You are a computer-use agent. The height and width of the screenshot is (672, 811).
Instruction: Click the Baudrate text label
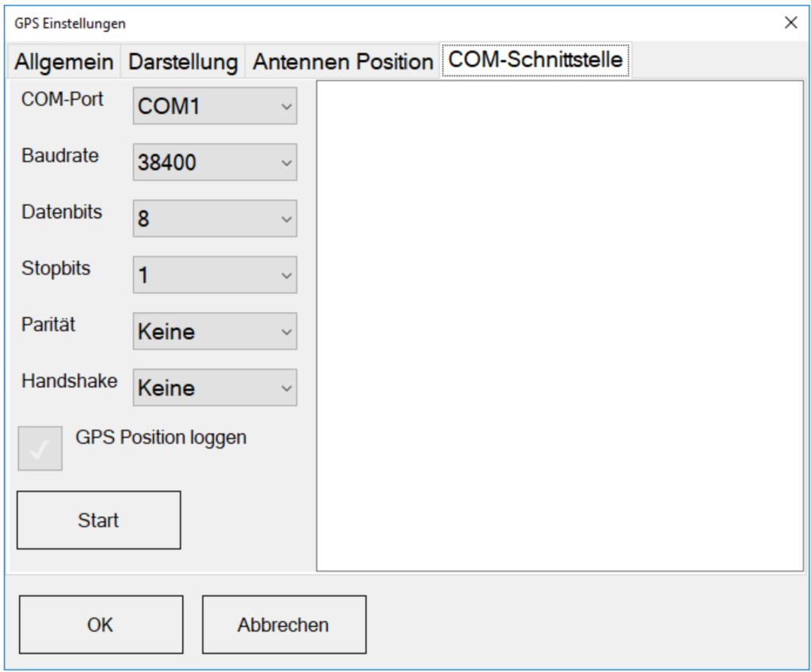click(x=60, y=156)
